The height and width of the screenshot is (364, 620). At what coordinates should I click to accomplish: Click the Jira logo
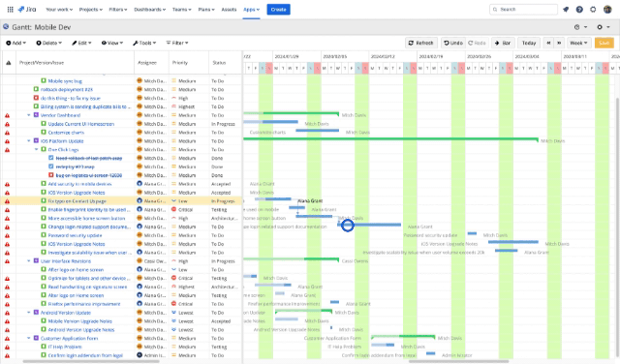click(27, 10)
